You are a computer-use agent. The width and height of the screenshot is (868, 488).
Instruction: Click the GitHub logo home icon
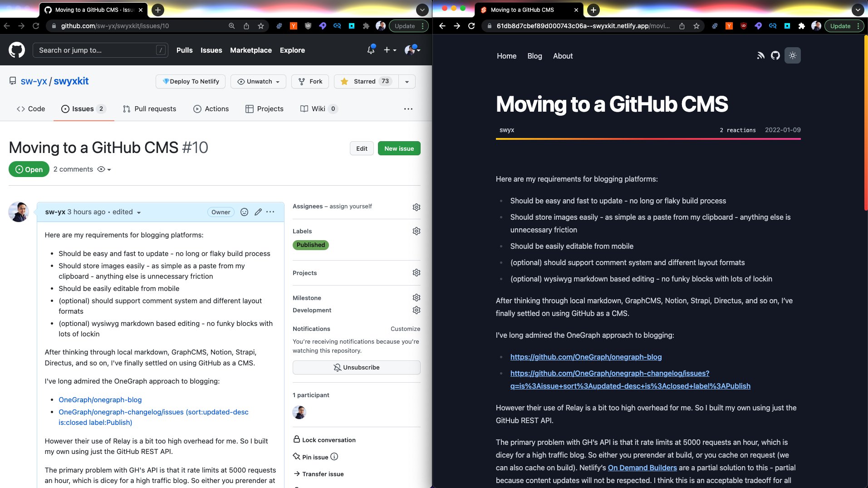pyautogui.click(x=17, y=49)
